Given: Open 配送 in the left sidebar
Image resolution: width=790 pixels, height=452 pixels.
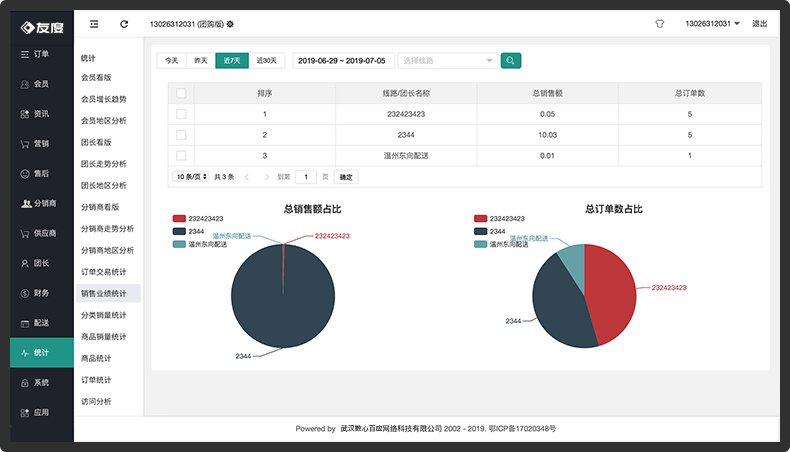Looking at the screenshot, I should coord(42,323).
